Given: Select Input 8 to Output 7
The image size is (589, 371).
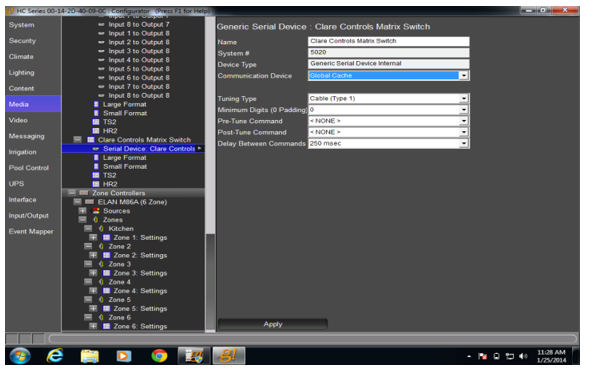Looking at the screenshot, I should pos(139,25).
